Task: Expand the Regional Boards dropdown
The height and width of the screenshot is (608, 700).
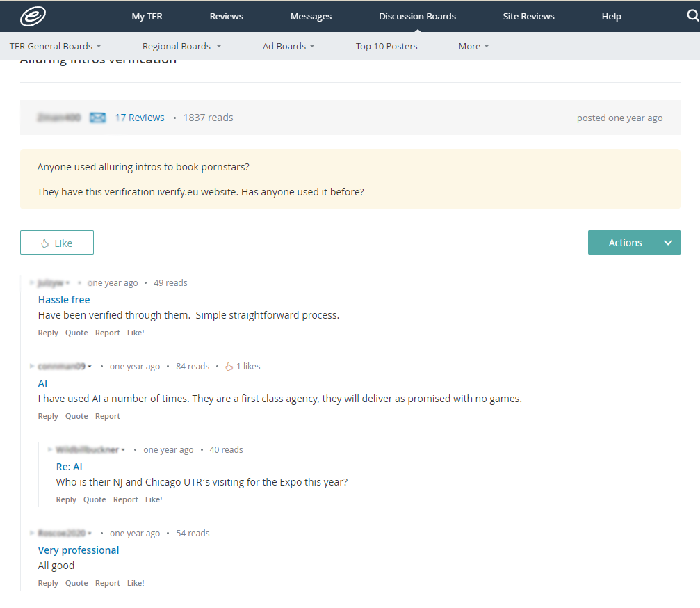Action: pos(181,46)
